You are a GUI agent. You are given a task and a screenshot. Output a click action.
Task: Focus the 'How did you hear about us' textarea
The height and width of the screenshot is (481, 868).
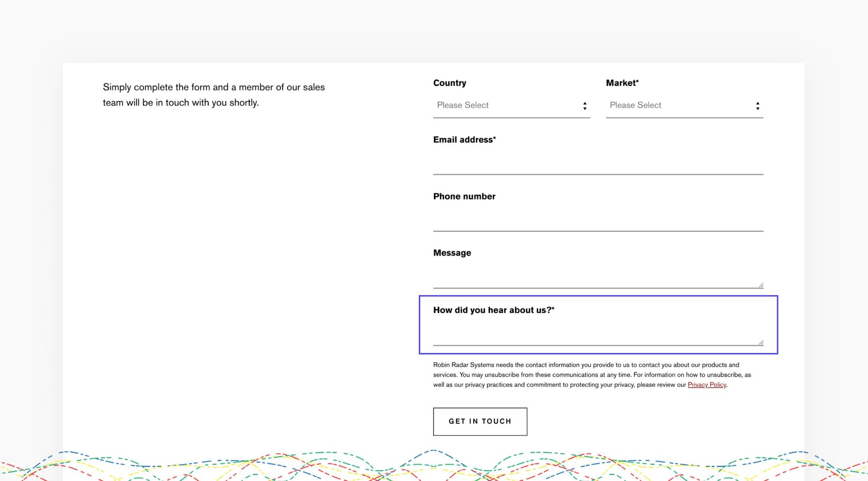[x=598, y=333]
